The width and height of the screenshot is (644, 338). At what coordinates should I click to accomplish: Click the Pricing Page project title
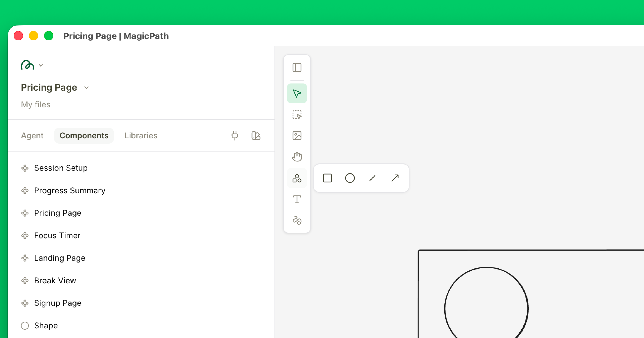click(49, 87)
